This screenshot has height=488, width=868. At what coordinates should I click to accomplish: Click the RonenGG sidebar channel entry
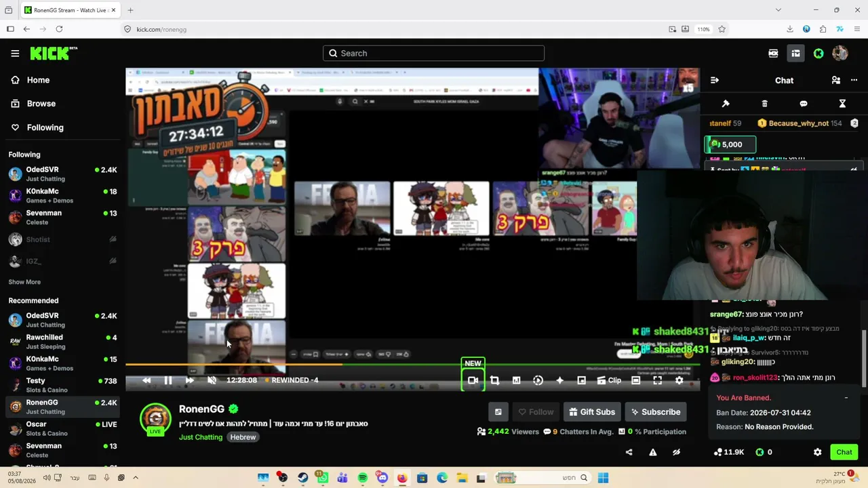click(62, 407)
